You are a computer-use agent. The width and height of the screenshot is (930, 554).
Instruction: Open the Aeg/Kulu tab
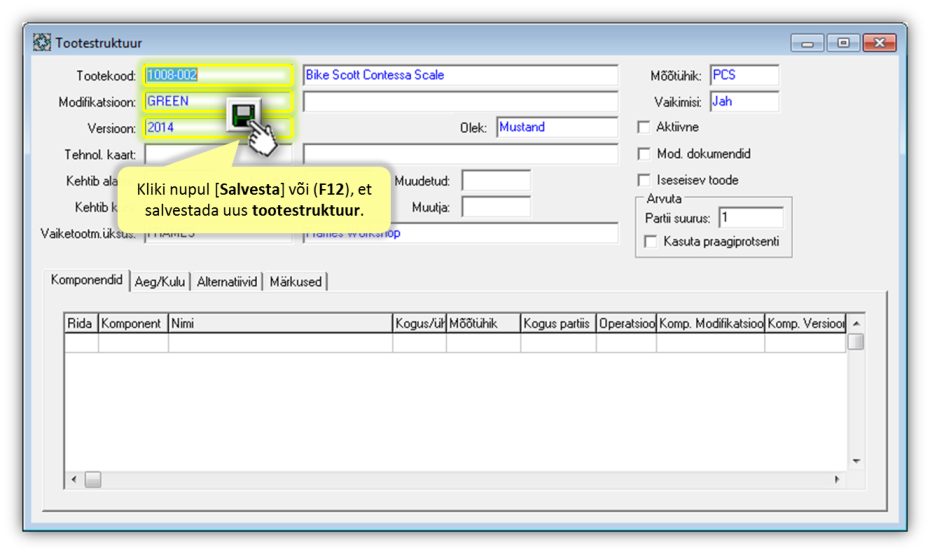pyautogui.click(x=160, y=282)
